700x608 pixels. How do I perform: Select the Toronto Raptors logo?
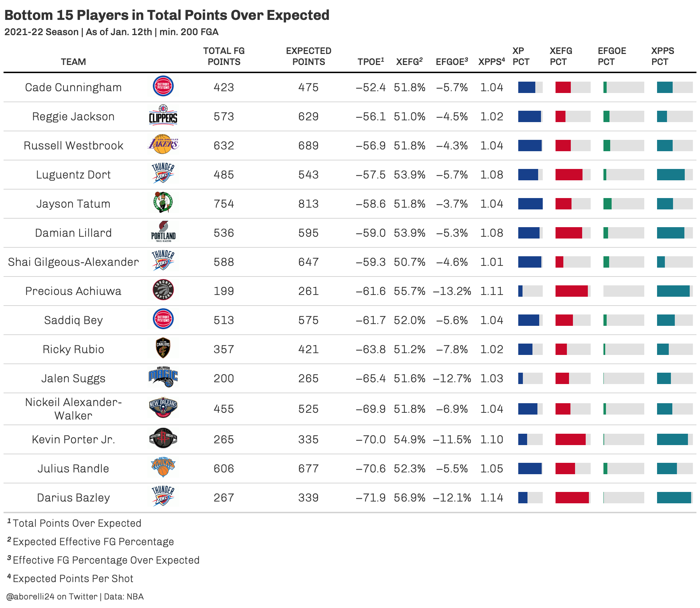[163, 290]
